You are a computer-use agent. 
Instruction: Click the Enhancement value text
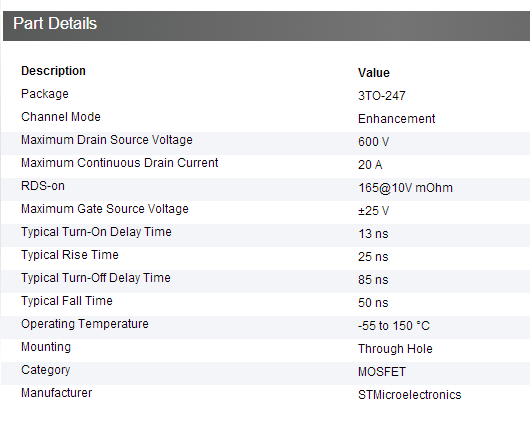tap(396, 119)
